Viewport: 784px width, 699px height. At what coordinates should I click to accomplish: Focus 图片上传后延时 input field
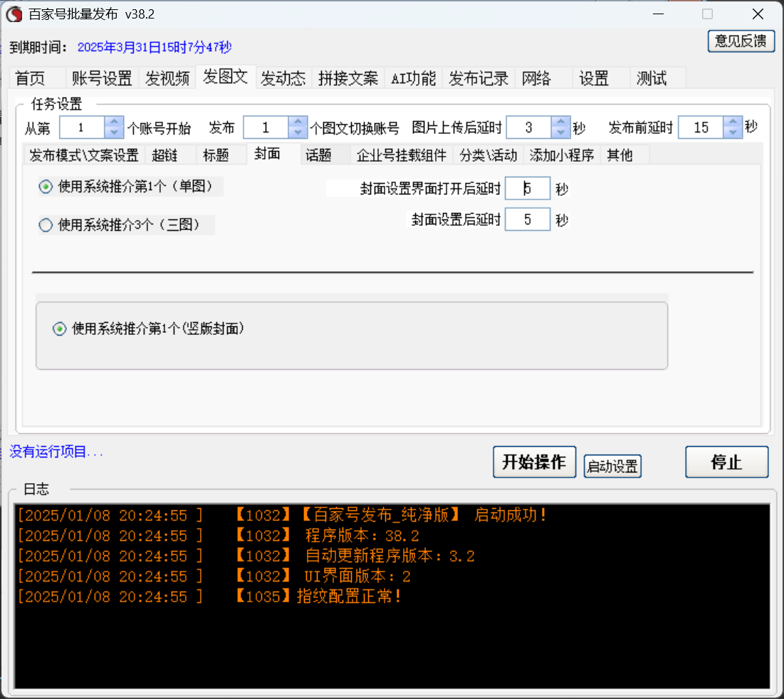tap(529, 128)
